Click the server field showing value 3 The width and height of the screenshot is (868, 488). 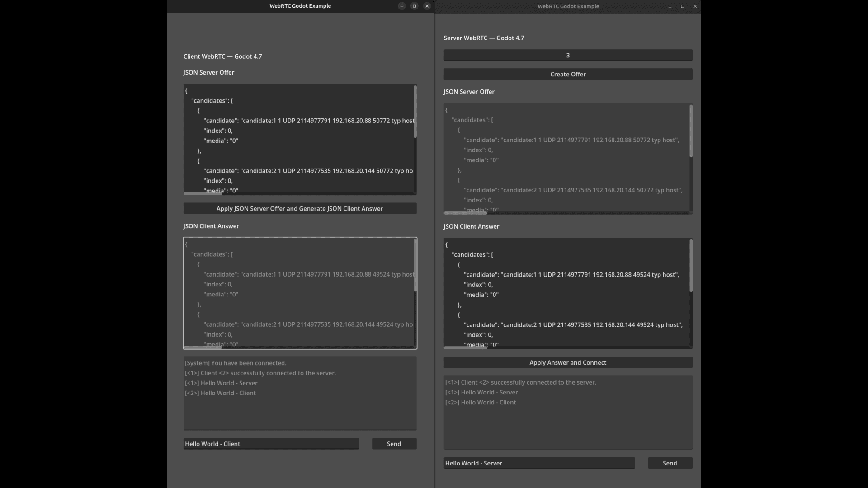click(x=568, y=55)
